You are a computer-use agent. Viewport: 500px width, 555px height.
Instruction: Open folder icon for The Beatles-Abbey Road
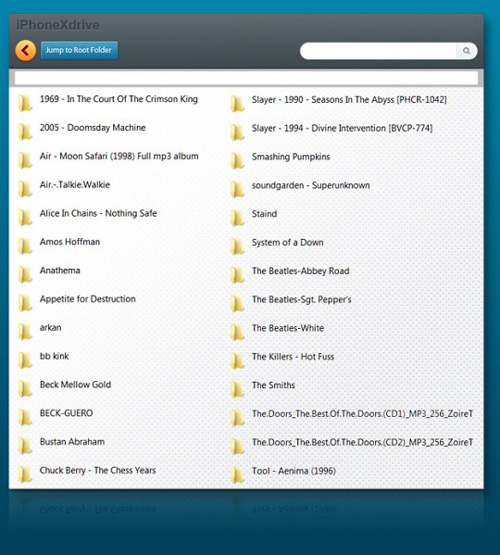[x=237, y=275]
